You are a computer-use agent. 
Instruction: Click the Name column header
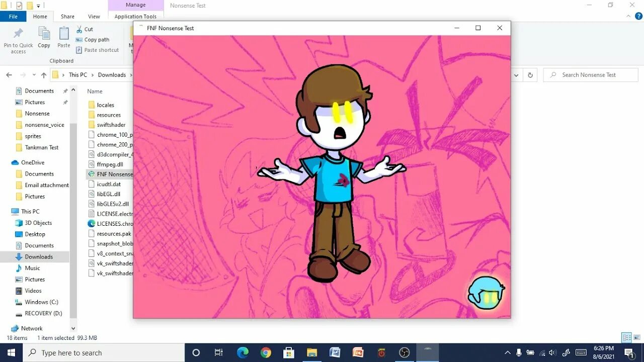(x=95, y=92)
